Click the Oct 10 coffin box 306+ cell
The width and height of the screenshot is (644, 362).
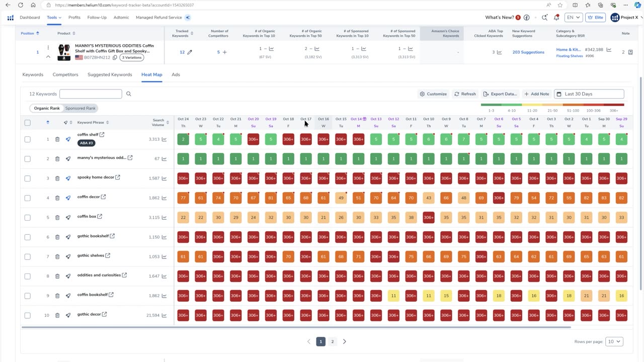point(429,218)
